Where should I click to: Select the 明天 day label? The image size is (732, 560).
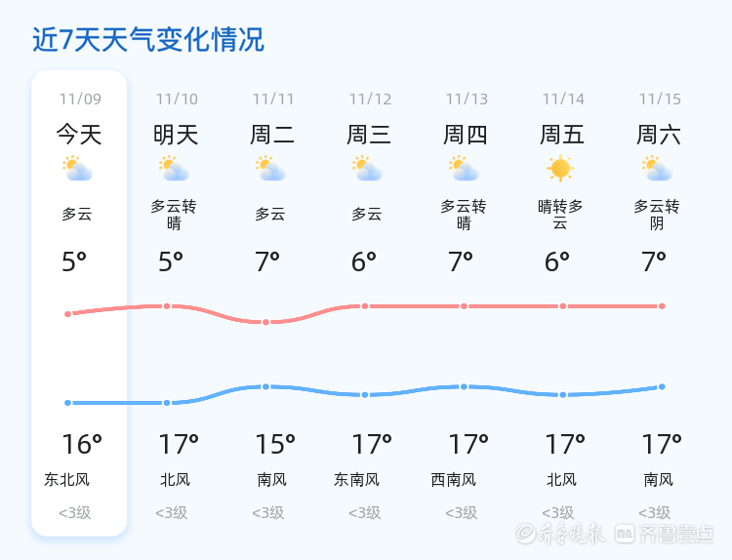pos(176,134)
